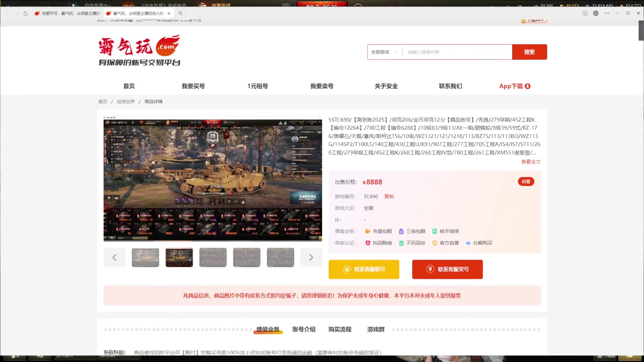Open 联系我们 nav menu item
The height and width of the screenshot is (362, 644).
pos(450,86)
